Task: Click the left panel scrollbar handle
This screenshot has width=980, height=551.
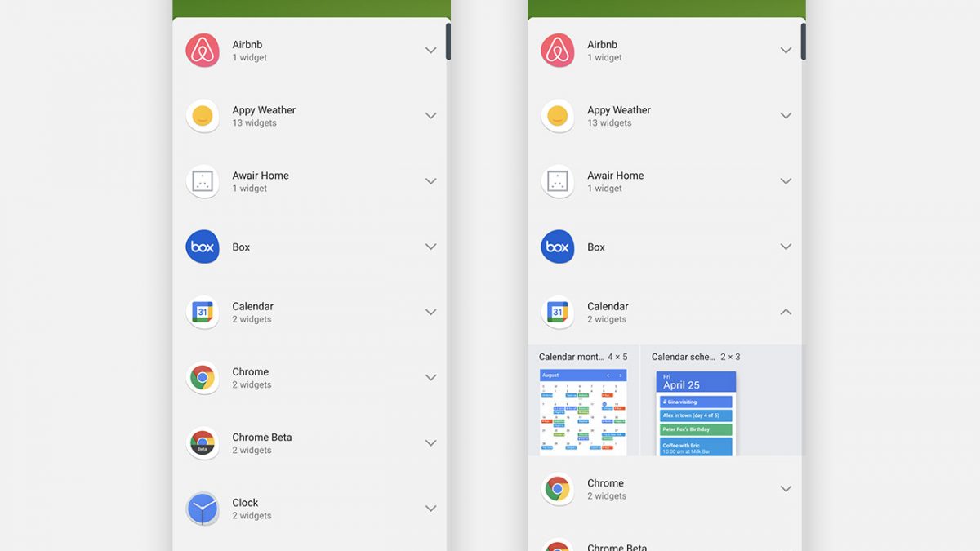Action: tap(448, 41)
